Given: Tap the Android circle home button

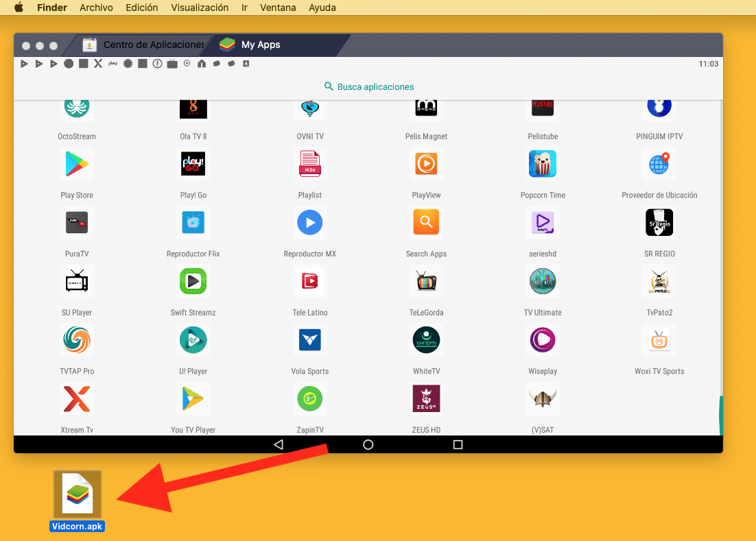Looking at the screenshot, I should point(368,444).
